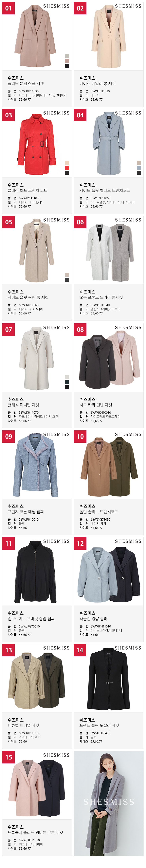Click the red 06 number badge
The width and height of the screenshot is (146, 868).
80,222
